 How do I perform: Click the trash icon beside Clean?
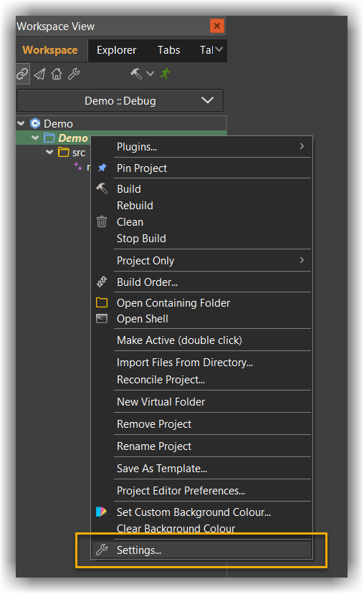tap(102, 221)
